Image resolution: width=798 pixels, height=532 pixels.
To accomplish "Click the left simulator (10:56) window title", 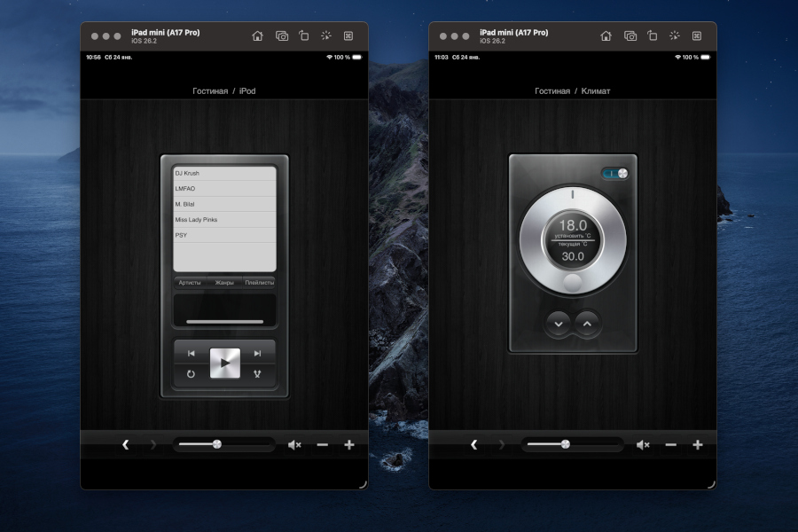I will coord(166,32).
